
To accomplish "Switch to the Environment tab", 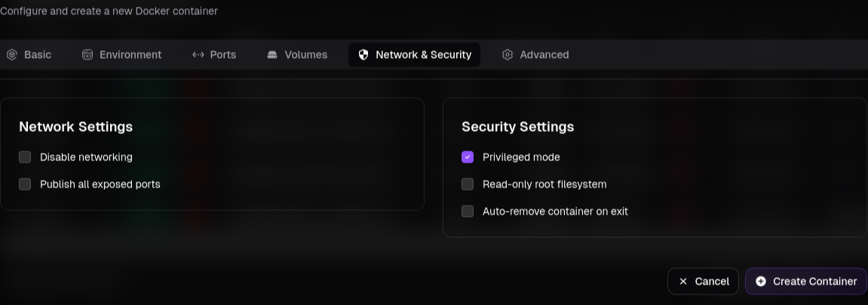I will coord(130,55).
